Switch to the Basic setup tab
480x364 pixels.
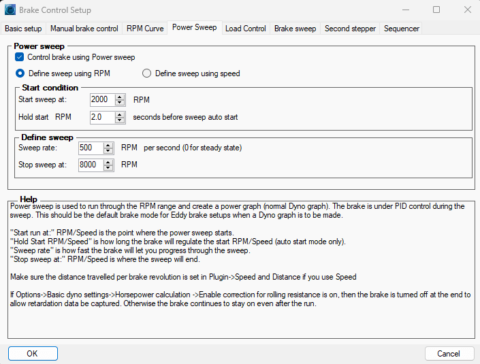[x=23, y=29]
